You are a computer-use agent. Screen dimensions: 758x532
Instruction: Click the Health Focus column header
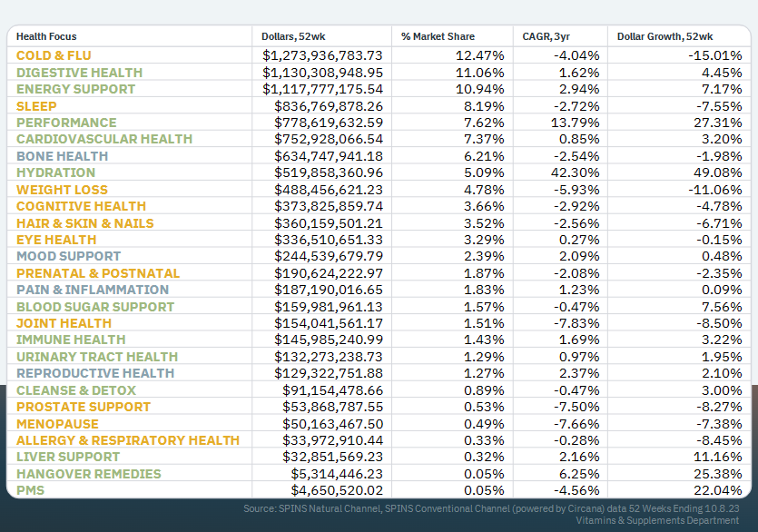coord(46,36)
